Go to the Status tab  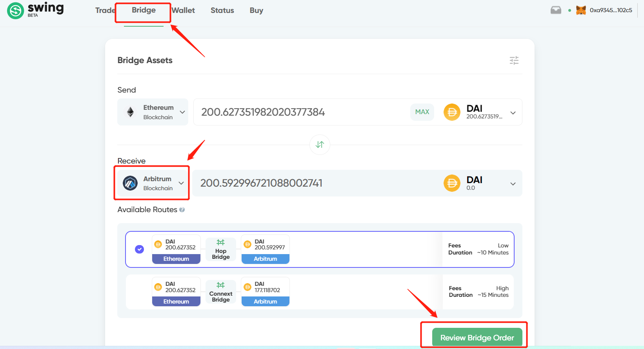pos(222,10)
